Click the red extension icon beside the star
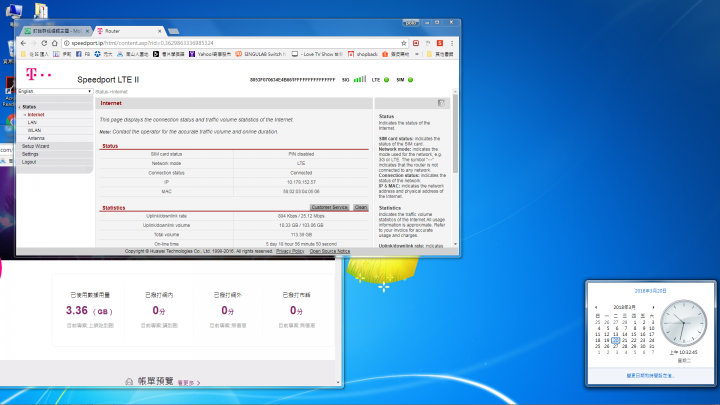Screen dimensions: 720x405 (416, 43)
